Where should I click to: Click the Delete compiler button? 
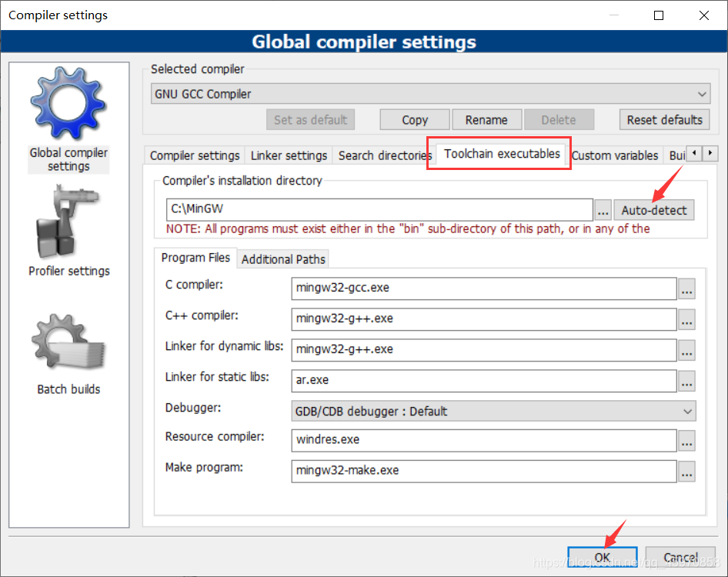click(559, 120)
